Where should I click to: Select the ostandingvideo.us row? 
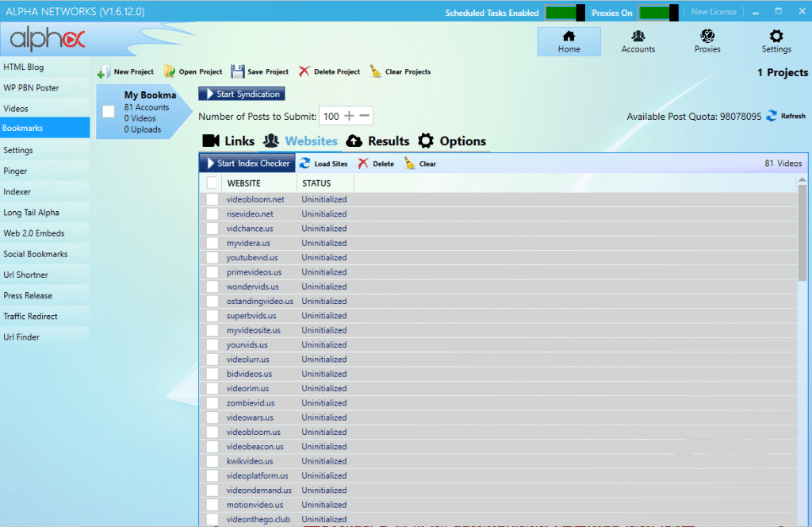pos(498,301)
